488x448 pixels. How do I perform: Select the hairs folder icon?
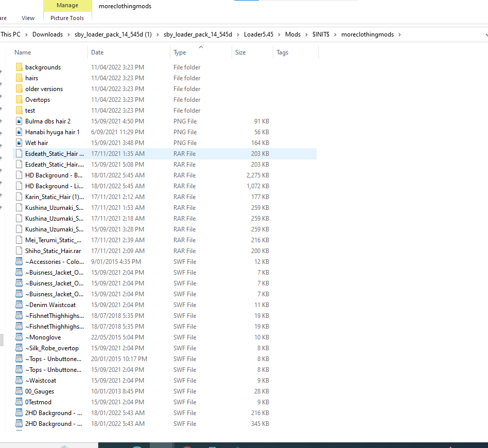[x=19, y=78]
